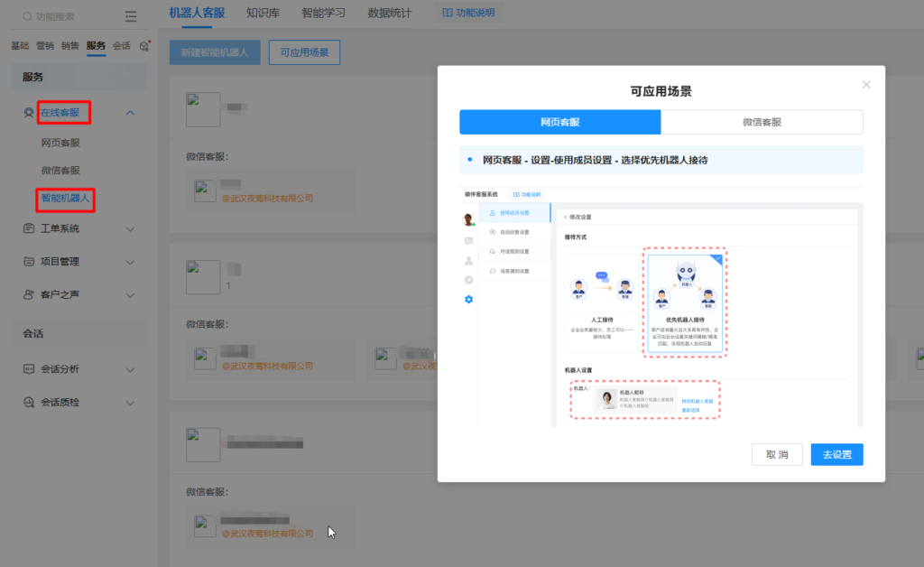Open 智能机器人 in the sidebar tree
This screenshot has height=567, width=924.
point(67,197)
